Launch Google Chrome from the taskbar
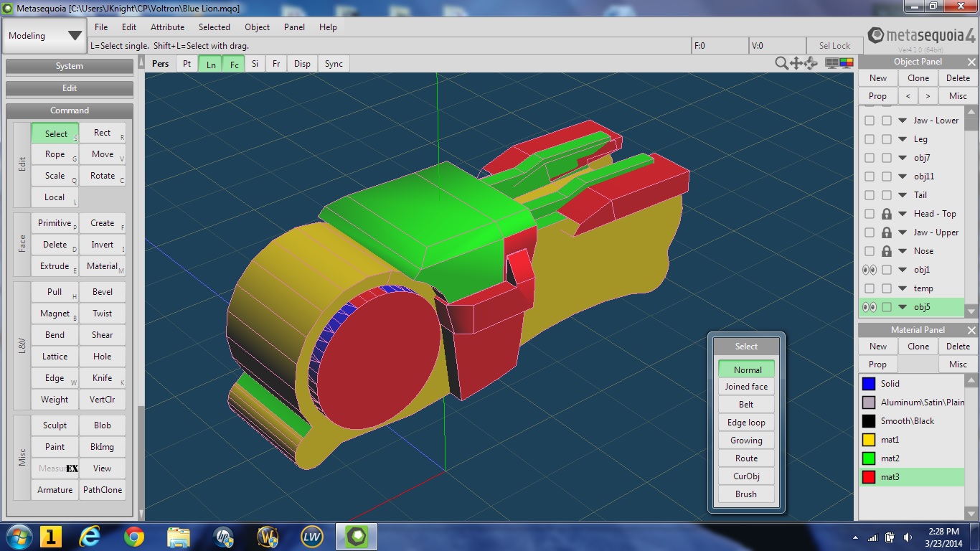The image size is (980, 551). (133, 537)
